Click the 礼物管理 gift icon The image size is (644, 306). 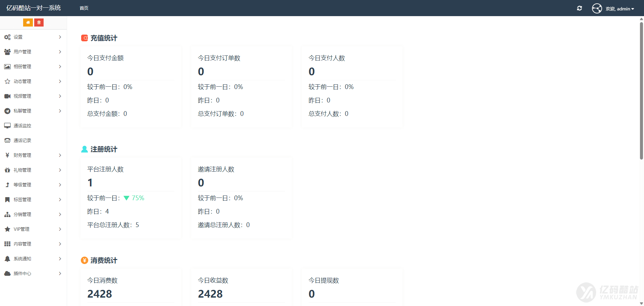pyautogui.click(x=7, y=170)
